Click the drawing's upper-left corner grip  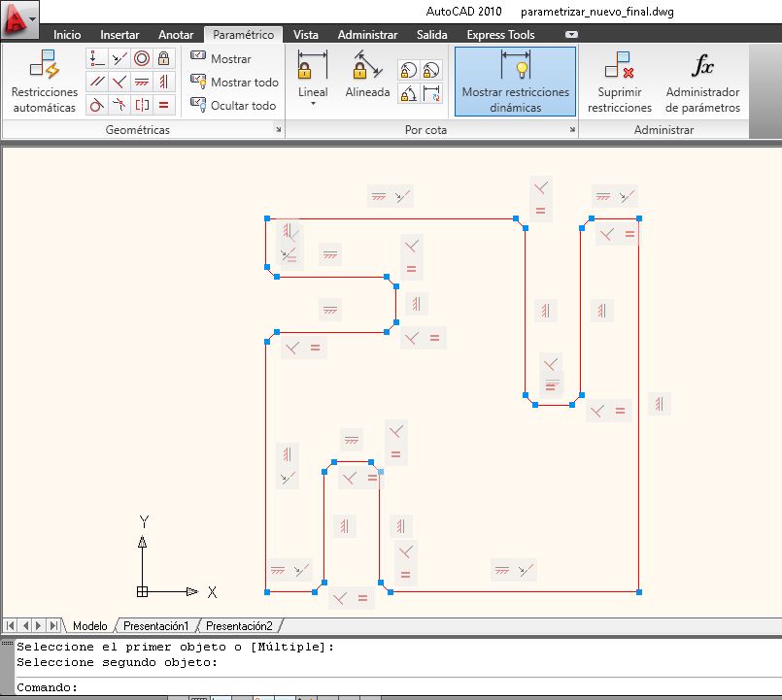(x=267, y=218)
